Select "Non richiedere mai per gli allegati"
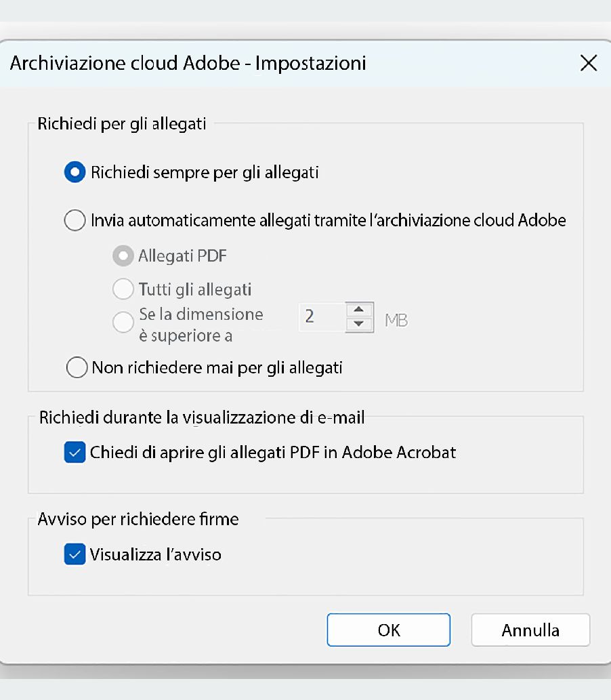611x700 pixels. pos(77,367)
